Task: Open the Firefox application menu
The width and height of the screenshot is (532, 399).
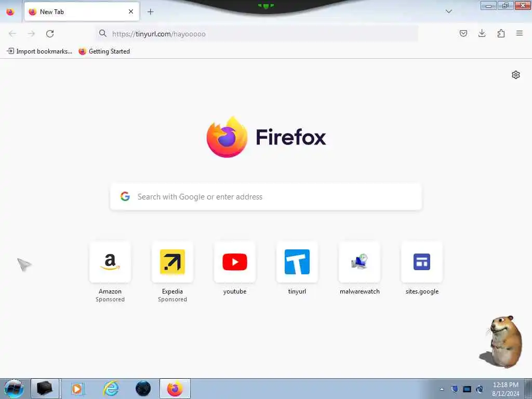Action: (x=520, y=33)
